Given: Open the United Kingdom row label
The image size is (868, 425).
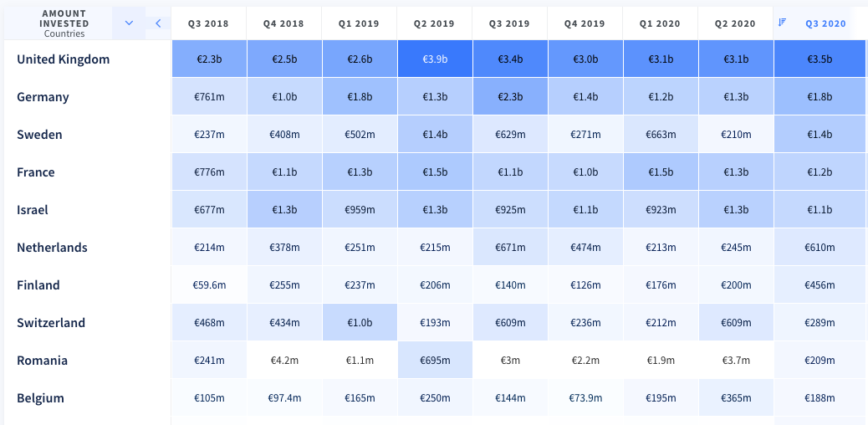Looking at the screenshot, I should pyautogui.click(x=63, y=59).
